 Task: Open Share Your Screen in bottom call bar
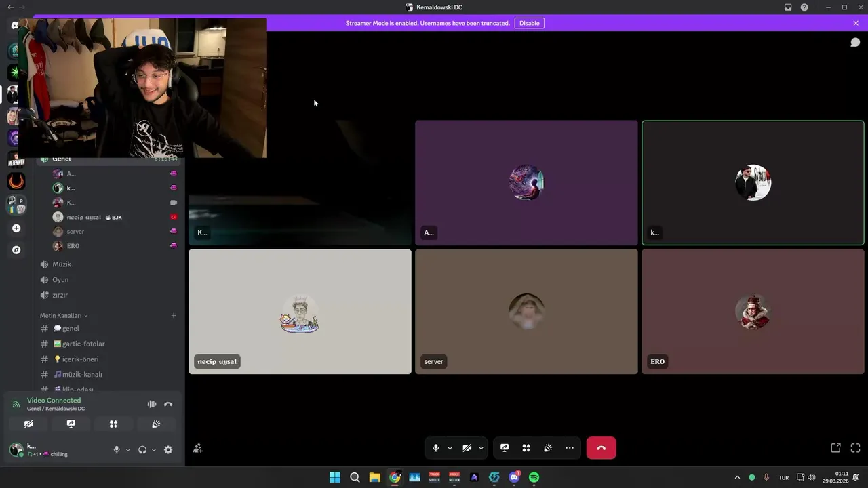click(505, 448)
